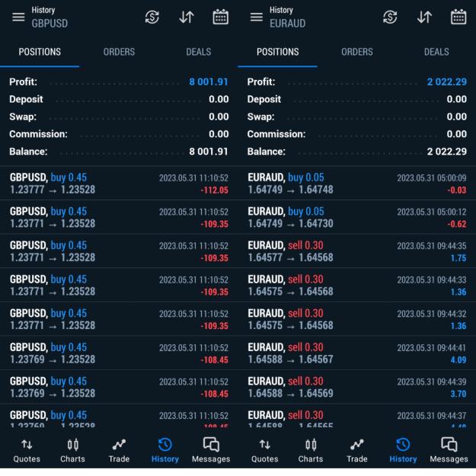Tap Swap row in EURAUD panel
Viewport: 476px width, 476px height.
click(x=357, y=117)
